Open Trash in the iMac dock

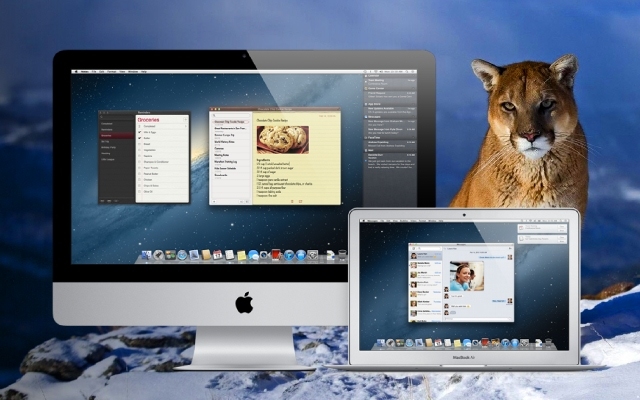[x=343, y=256]
